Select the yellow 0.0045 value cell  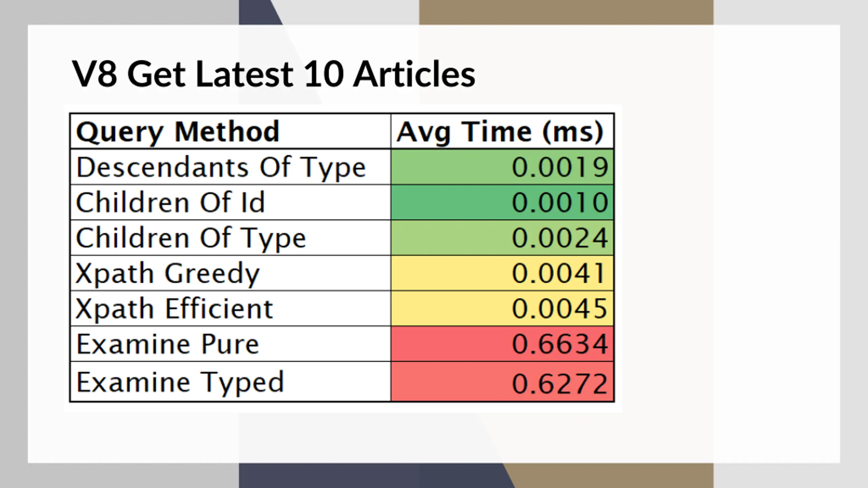tap(502, 308)
